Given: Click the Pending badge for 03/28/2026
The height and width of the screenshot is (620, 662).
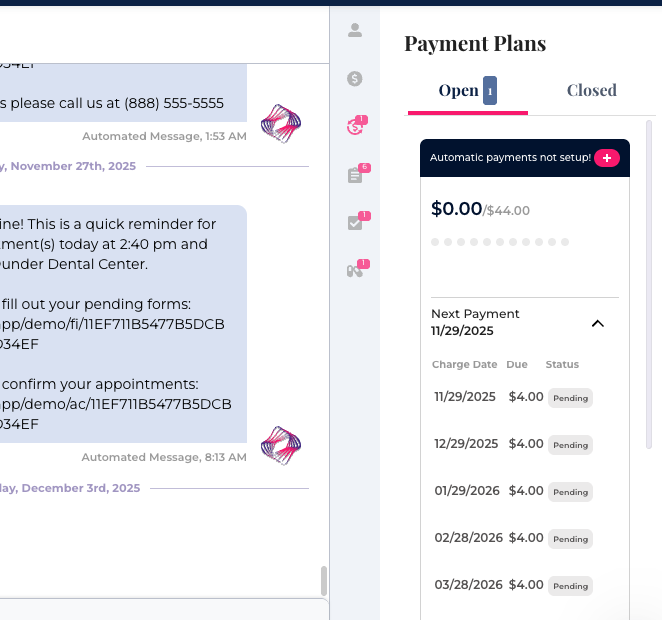Looking at the screenshot, I should click(x=570, y=586).
